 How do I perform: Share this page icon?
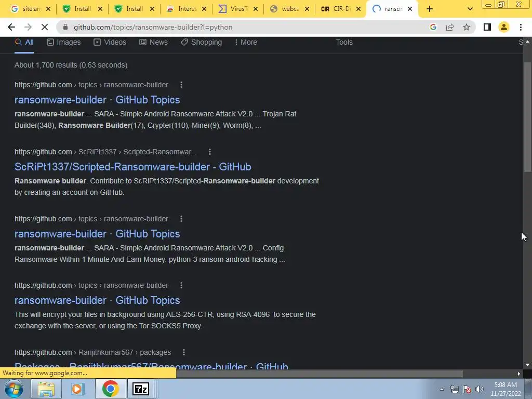[x=450, y=27]
